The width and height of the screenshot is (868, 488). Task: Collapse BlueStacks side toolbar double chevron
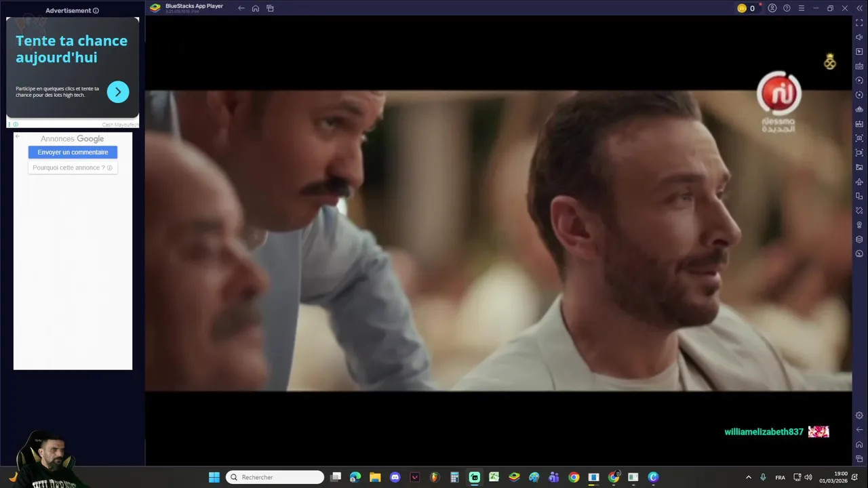click(x=859, y=8)
